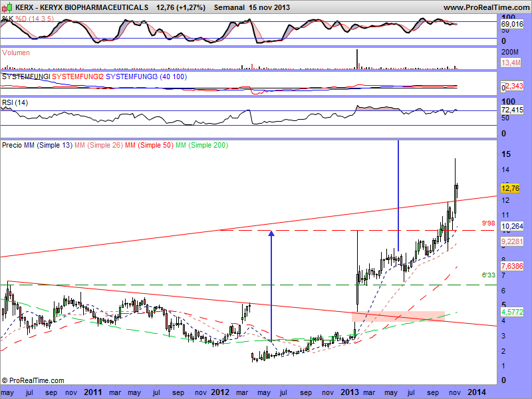Select the green "4,5772" value on the price axis
The image size is (532, 399).
tap(512, 311)
